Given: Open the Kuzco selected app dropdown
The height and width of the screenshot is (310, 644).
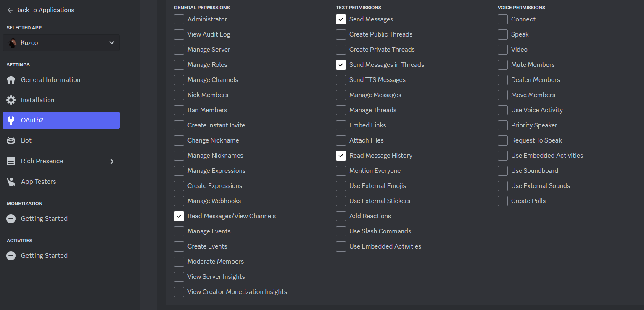Looking at the screenshot, I should 61,43.
